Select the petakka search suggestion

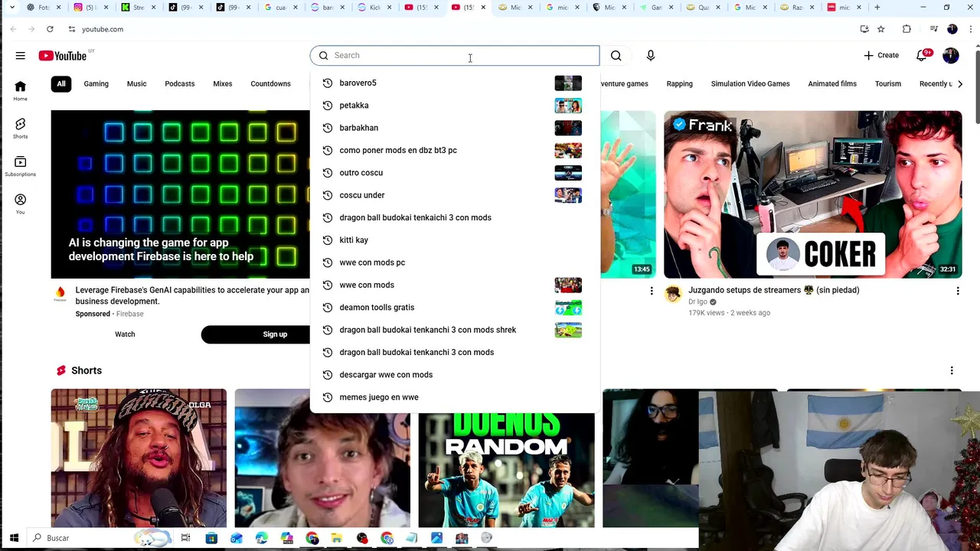(455, 105)
